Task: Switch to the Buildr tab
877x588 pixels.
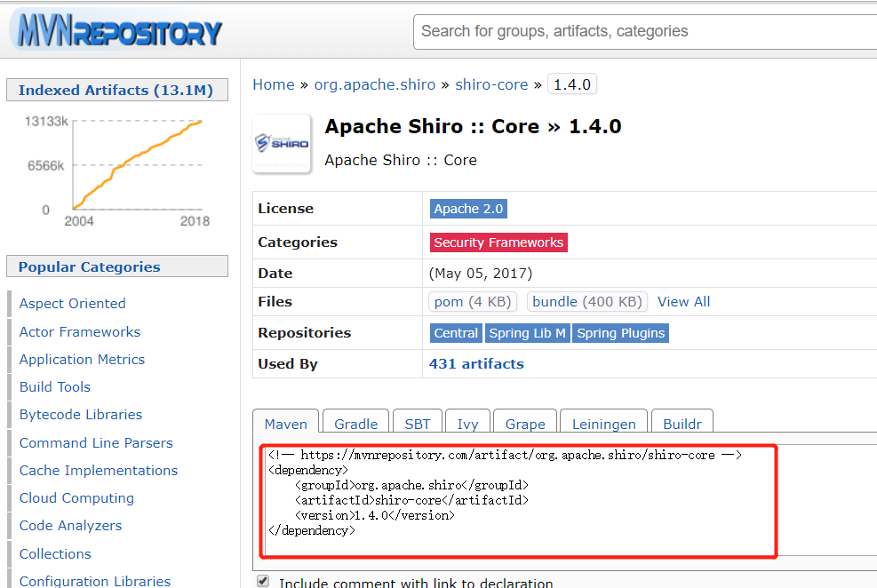Action: point(682,424)
